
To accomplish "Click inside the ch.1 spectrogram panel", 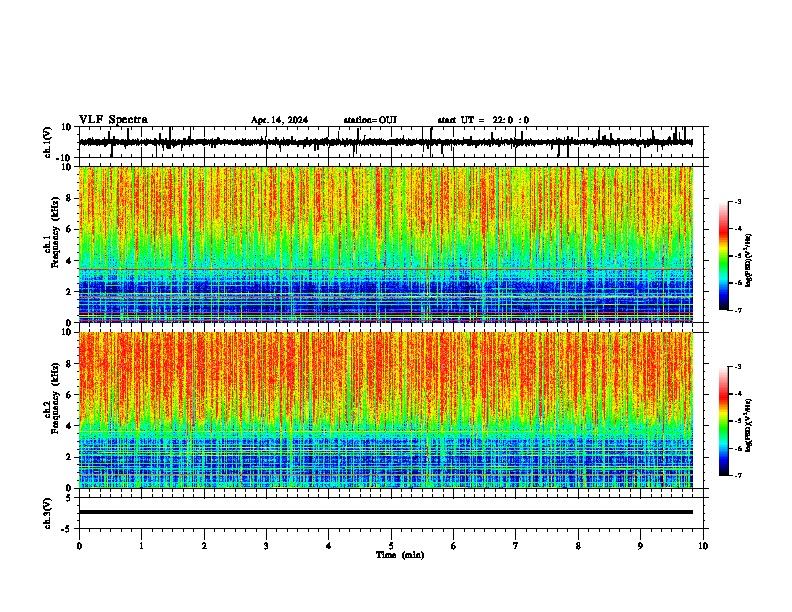I will pos(385,244).
